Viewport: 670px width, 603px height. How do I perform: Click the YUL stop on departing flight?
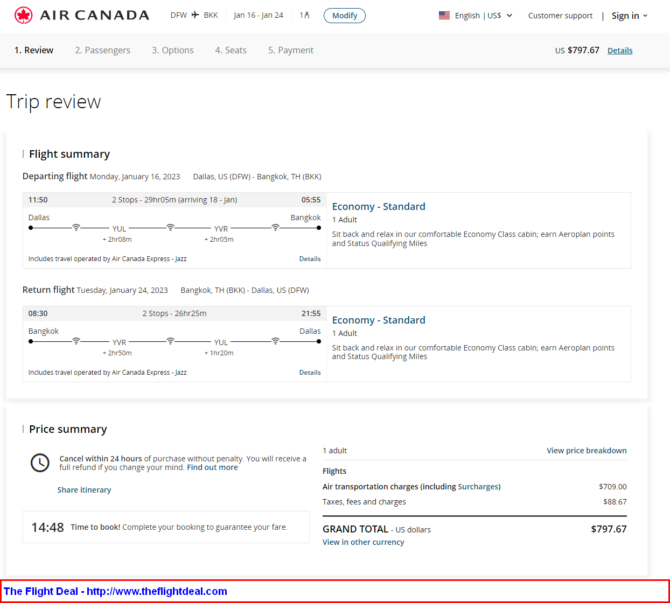click(x=119, y=229)
